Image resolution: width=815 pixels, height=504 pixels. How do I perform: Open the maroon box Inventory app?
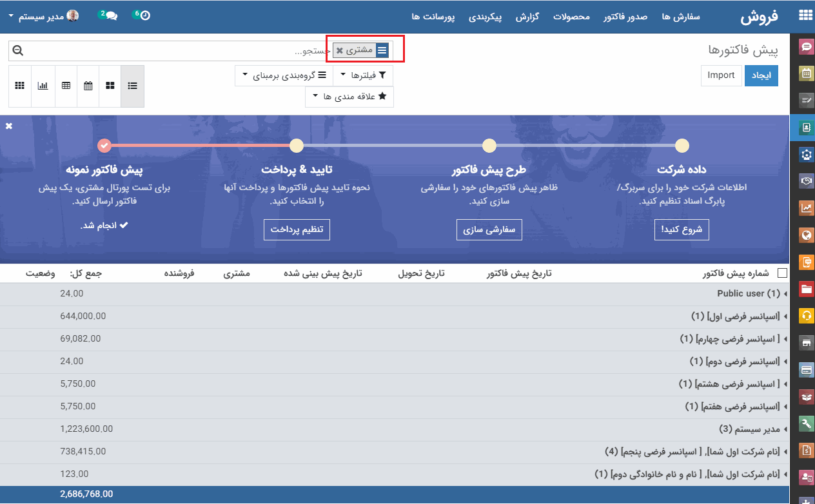coord(805,397)
